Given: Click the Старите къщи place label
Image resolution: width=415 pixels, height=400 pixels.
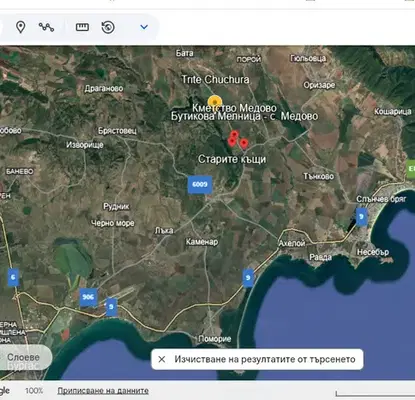Looking at the screenshot, I should click(232, 159).
